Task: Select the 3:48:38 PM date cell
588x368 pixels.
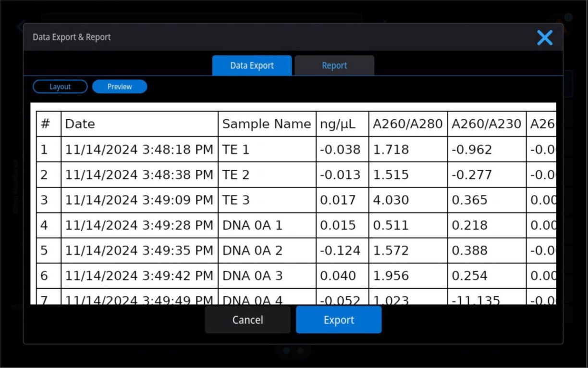Action: [x=139, y=175]
